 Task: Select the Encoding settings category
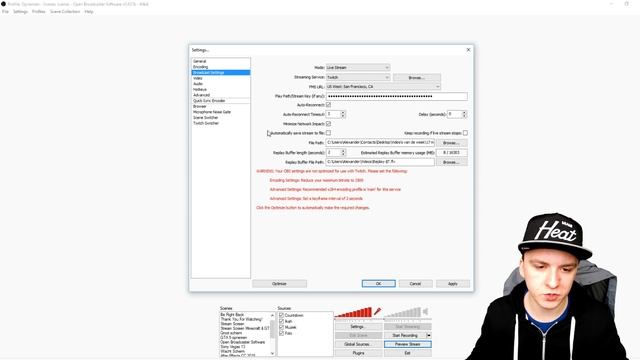click(220, 67)
